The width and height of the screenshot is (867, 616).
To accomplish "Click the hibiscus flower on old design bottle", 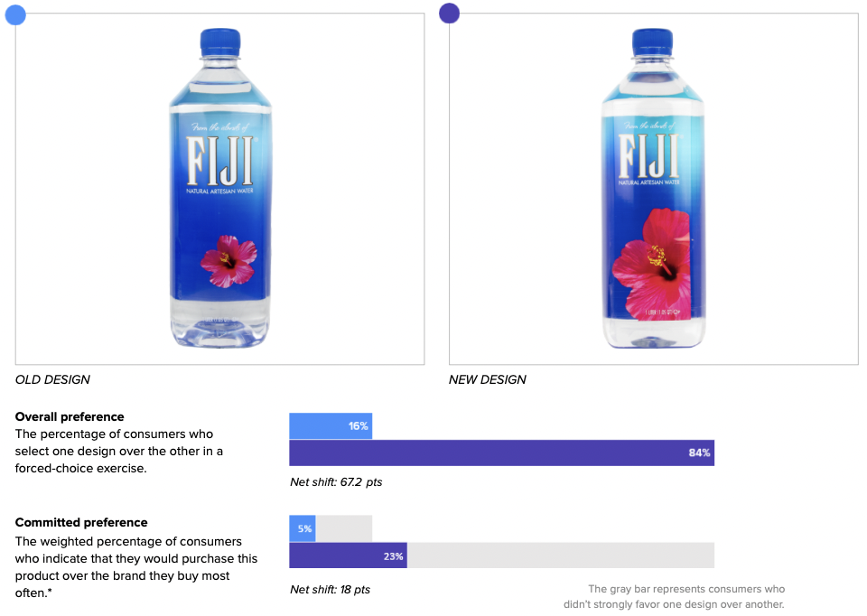I will pyautogui.click(x=228, y=261).
